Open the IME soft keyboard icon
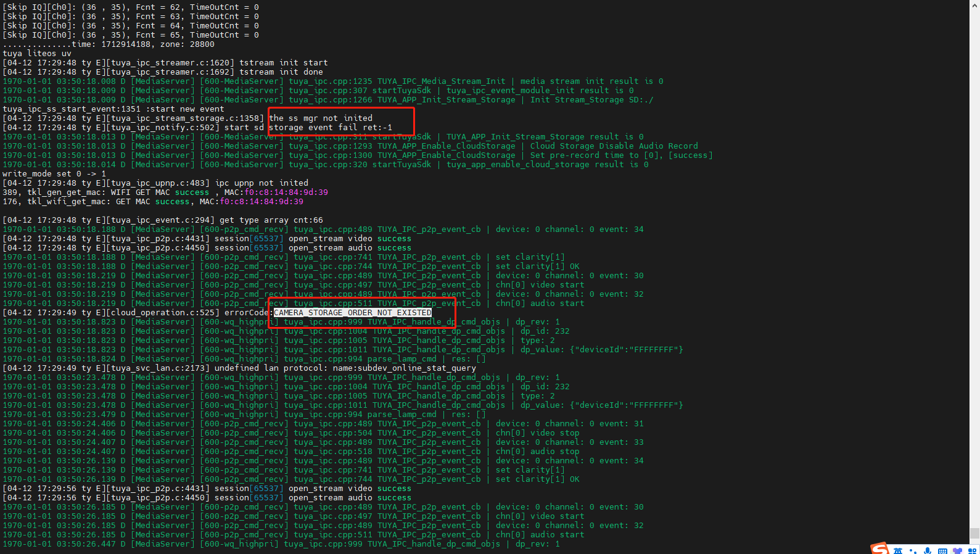Viewport: 980px width, 554px height. click(942, 551)
